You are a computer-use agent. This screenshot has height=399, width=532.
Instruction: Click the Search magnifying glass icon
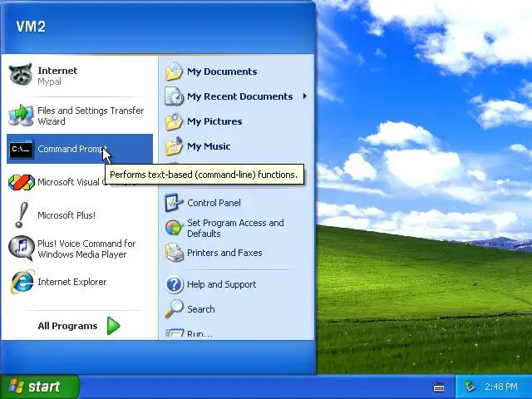[174, 308]
